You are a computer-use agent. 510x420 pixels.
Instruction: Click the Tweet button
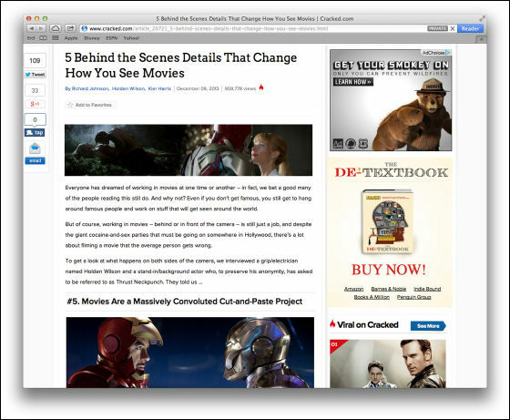[x=36, y=75]
